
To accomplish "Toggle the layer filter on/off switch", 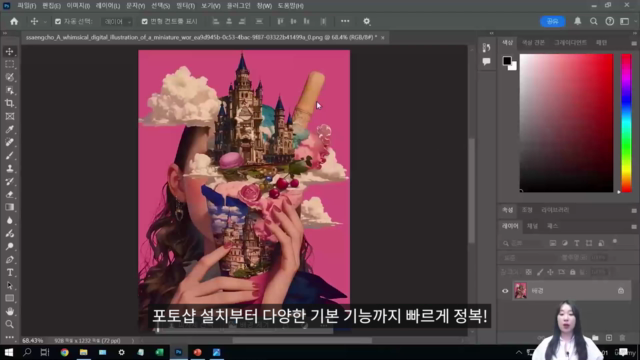I will (615, 242).
